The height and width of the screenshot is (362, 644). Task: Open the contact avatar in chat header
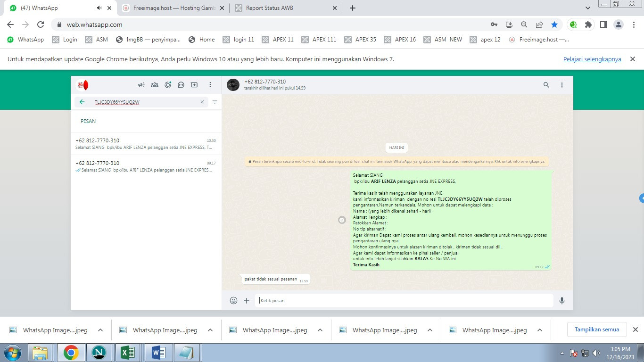233,85
